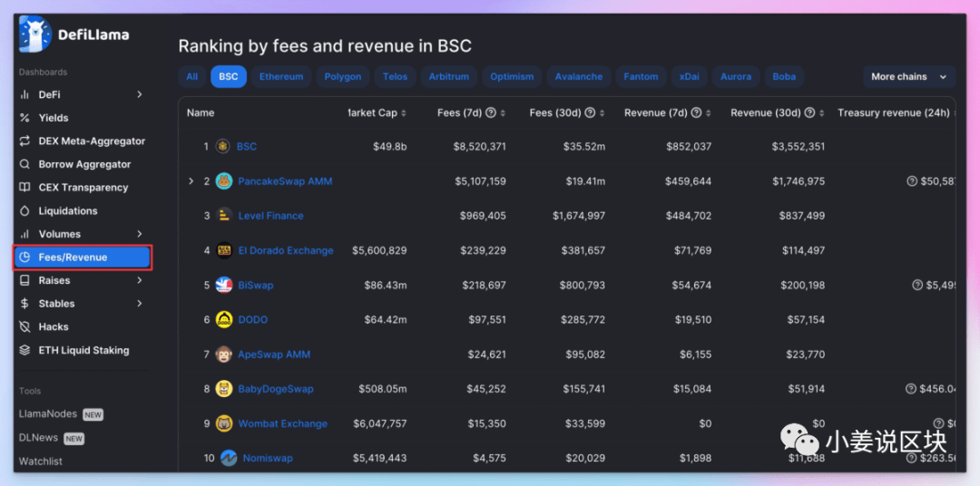Viewport: 980px width, 486px height.
Task: Select the Fantom chain filter
Action: [x=641, y=77]
